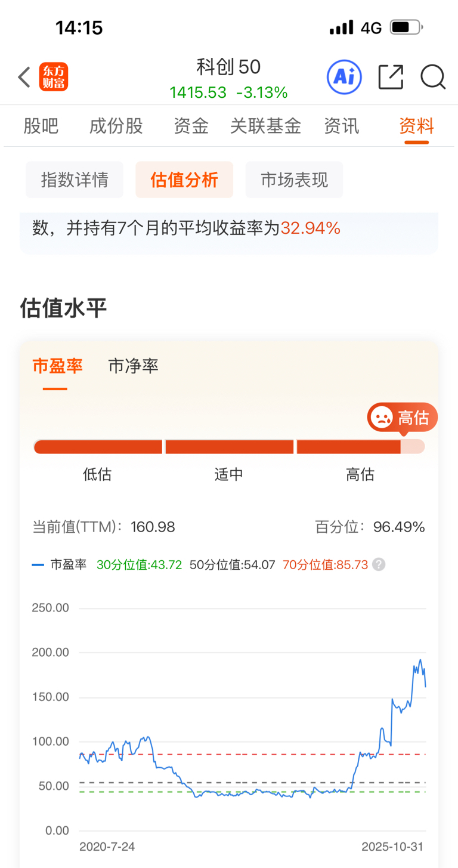Tap the price-earnings line chart peak
This screenshot has width=458, height=868.
[420, 660]
